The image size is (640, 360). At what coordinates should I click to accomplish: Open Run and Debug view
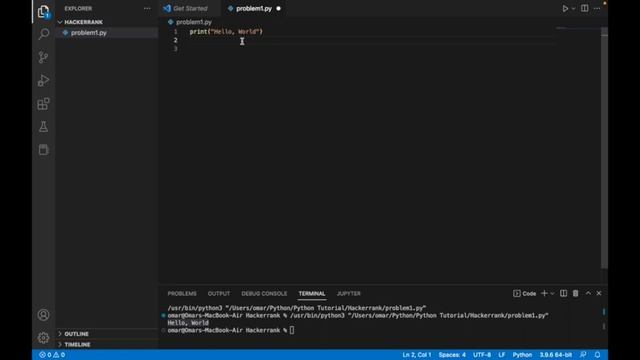[x=43, y=80]
